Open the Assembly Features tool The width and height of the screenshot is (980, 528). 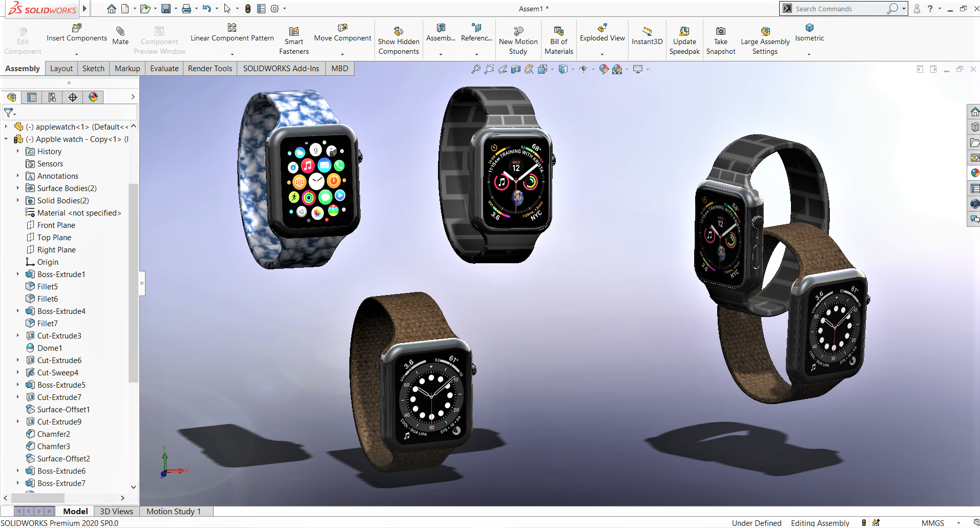pos(441,33)
